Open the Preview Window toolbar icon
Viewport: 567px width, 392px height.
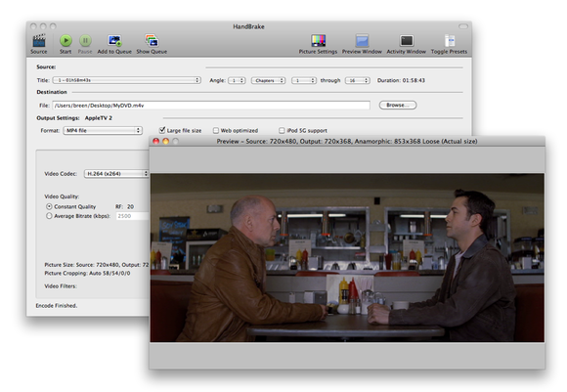[x=362, y=40]
